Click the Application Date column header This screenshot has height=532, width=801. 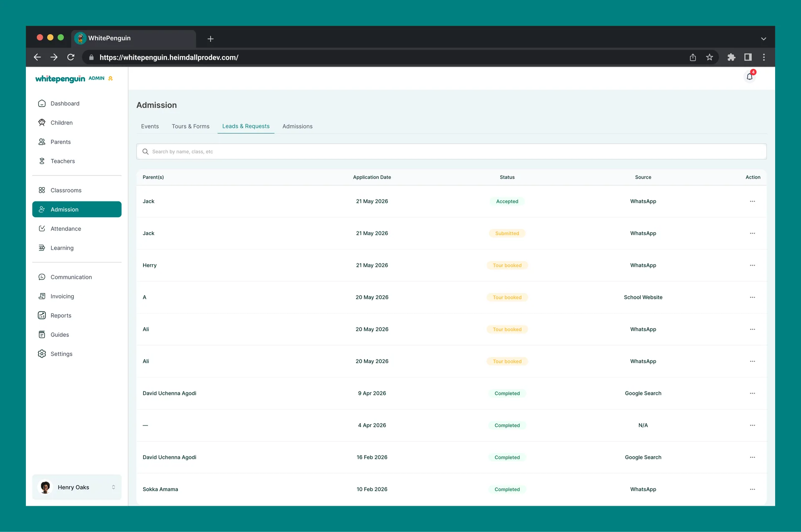372,177
